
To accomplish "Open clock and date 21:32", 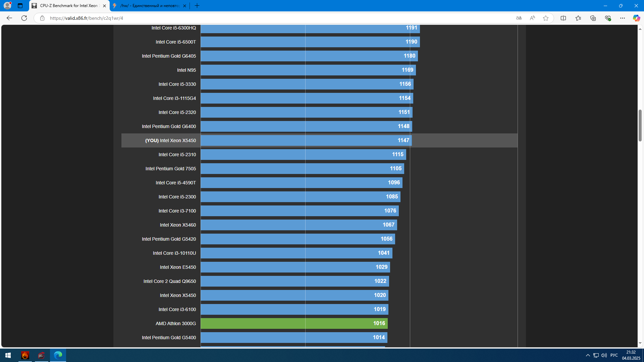I will (631, 355).
